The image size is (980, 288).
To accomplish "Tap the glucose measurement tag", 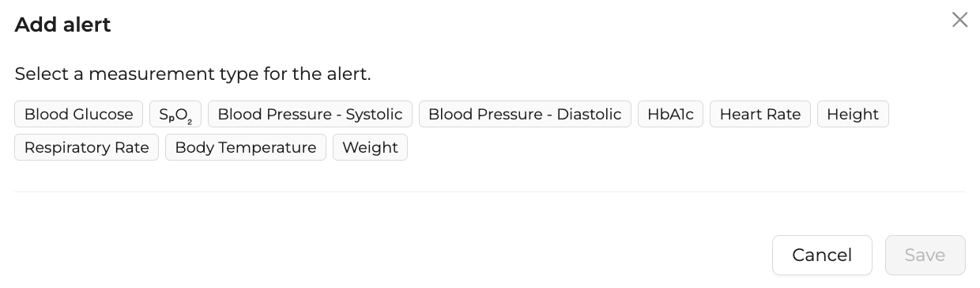I will [x=78, y=114].
